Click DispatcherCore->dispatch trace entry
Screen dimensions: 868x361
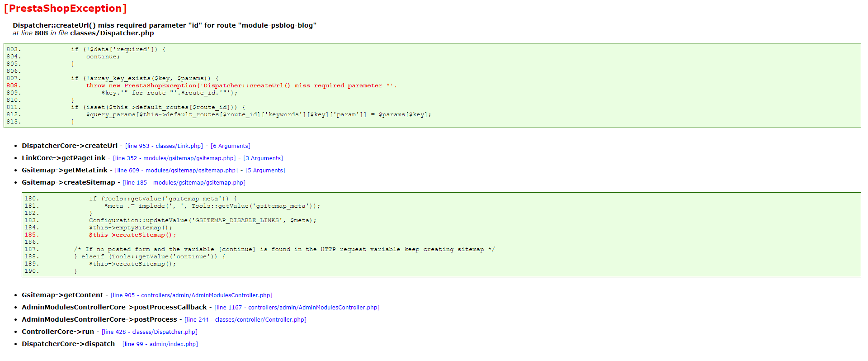68,344
